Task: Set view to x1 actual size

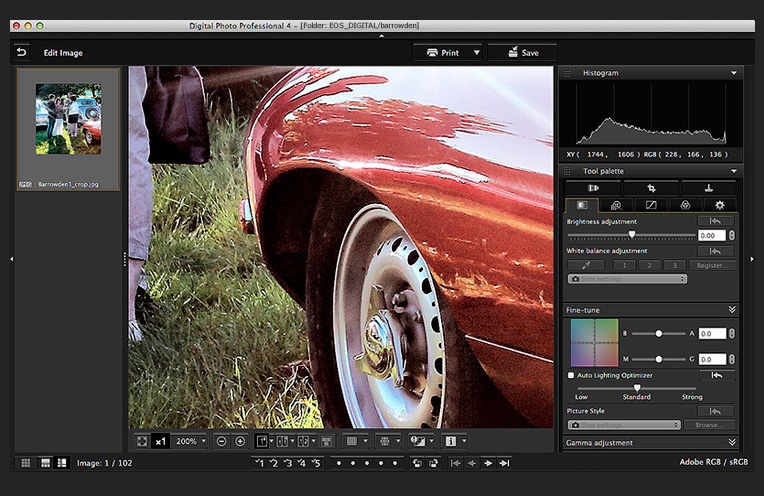Action: [x=160, y=441]
